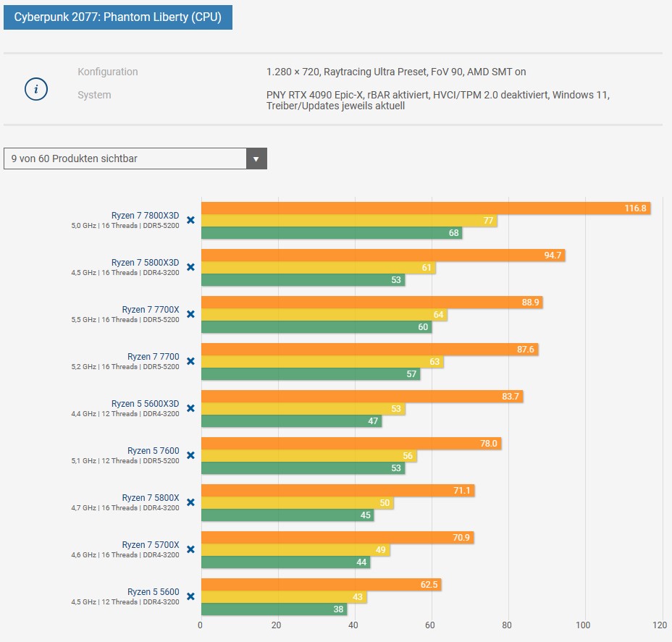Remove Ryzen 5 5600 with its X icon
The image size is (672, 642).
click(190, 596)
